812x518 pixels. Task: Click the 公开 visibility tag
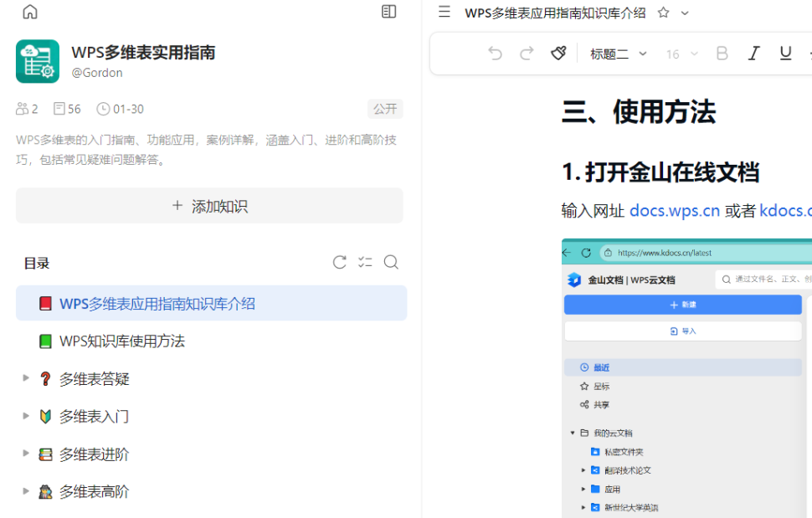click(x=385, y=109)
